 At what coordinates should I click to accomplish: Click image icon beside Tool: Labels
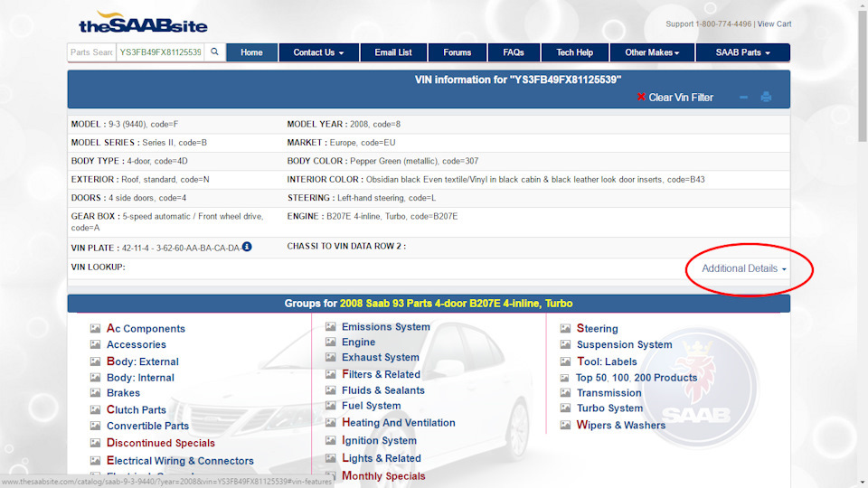[x=565, y=361]
